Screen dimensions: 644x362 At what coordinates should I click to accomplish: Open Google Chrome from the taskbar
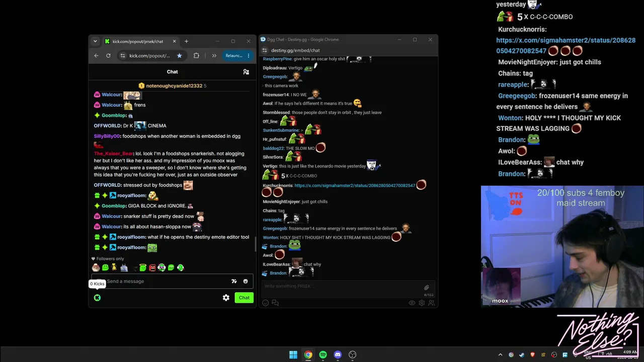coord(308,355)
